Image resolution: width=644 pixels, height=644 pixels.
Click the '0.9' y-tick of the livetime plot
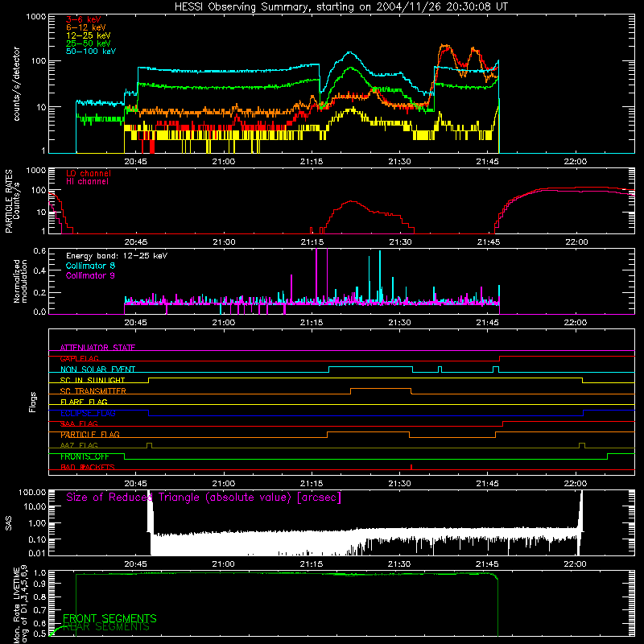(x=40, y=583)
